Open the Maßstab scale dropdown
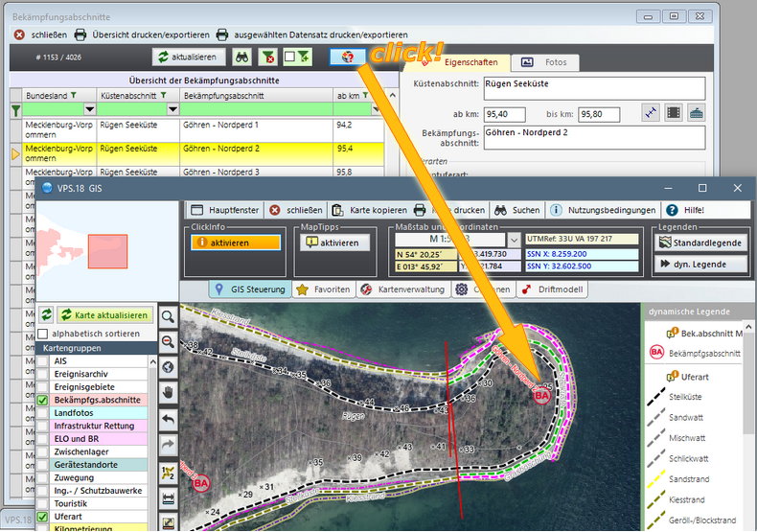 click(515, 240)
